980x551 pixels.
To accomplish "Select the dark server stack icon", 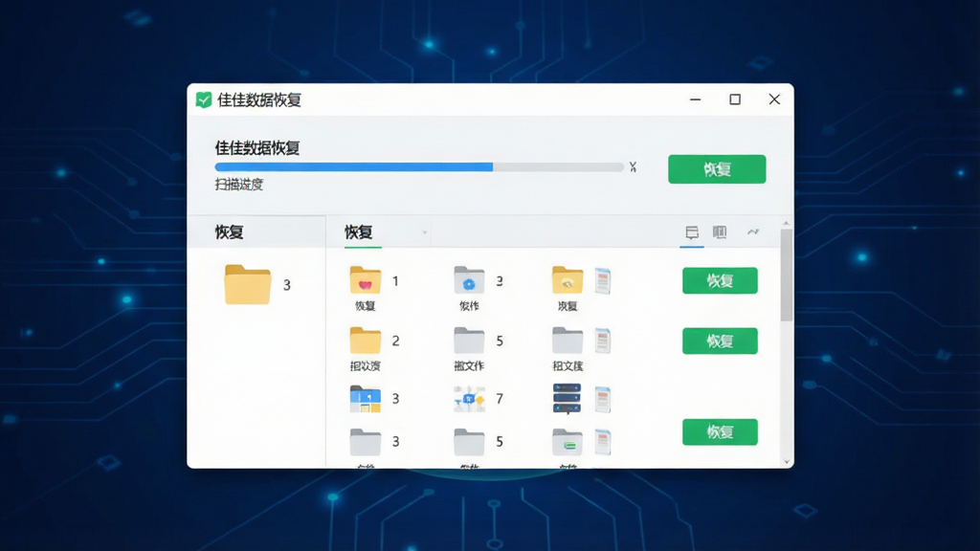I will click(x=567, y=399).
